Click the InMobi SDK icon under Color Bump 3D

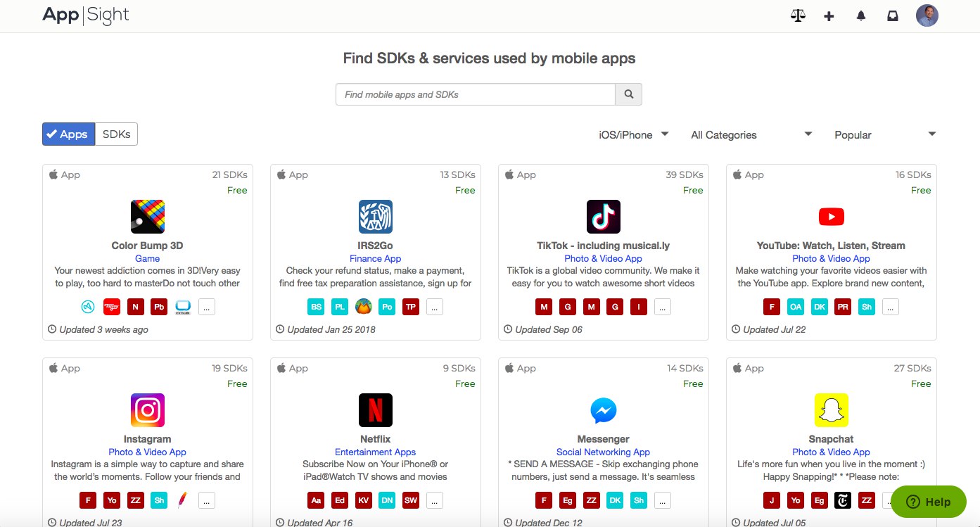(183, 307)
